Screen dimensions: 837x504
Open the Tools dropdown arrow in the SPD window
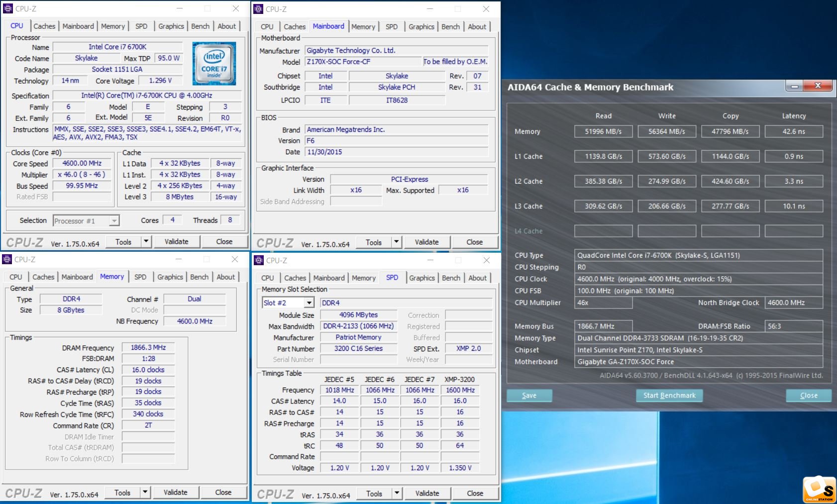click(397, 494)
